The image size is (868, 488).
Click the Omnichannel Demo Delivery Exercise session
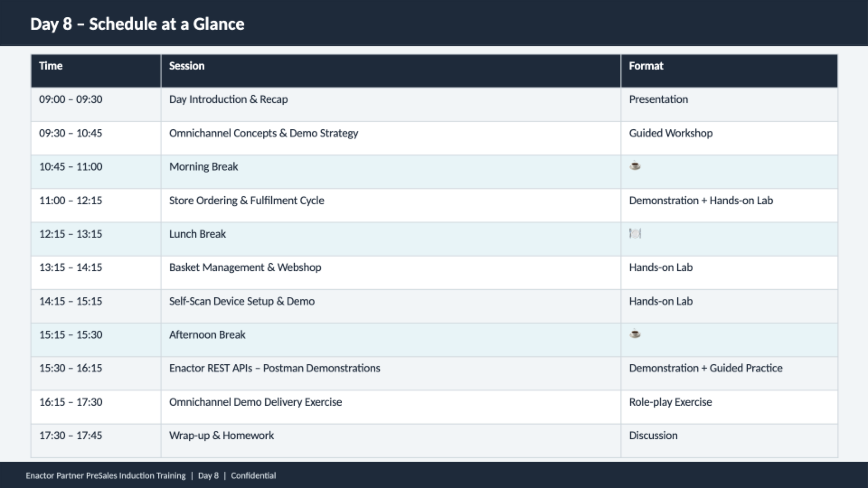[255, 402]
